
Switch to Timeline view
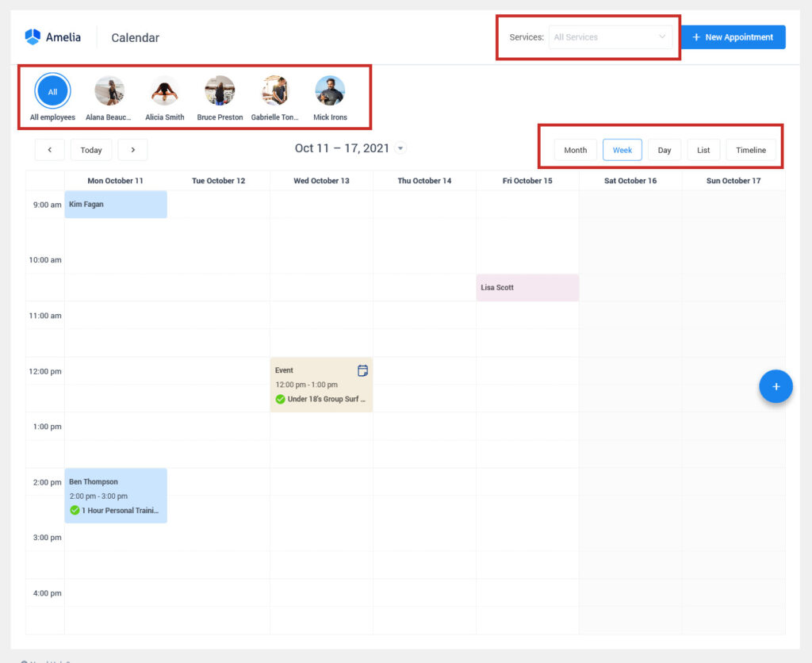pyautogui.click(x=751, y=150)
